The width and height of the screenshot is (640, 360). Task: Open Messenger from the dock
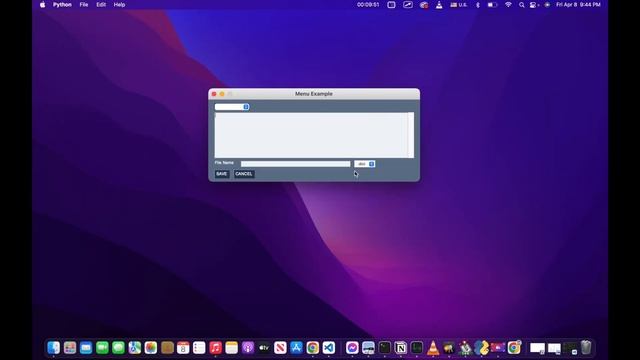[352, 348]
